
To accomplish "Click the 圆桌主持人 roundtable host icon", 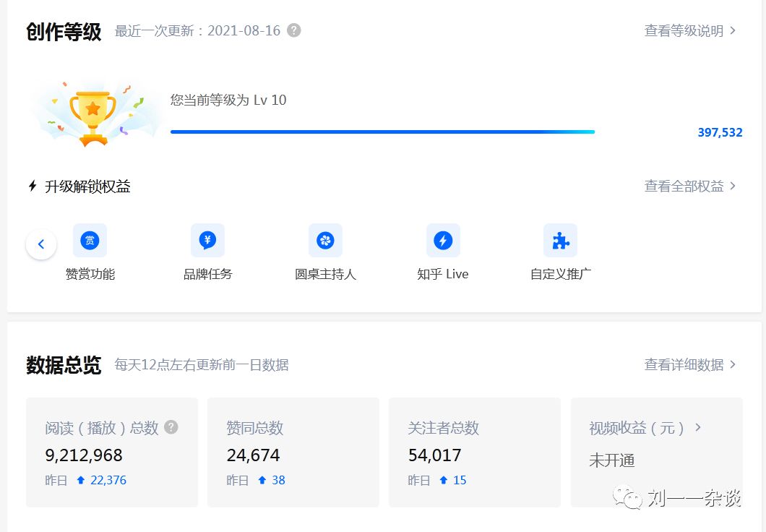I will point(325,240).
